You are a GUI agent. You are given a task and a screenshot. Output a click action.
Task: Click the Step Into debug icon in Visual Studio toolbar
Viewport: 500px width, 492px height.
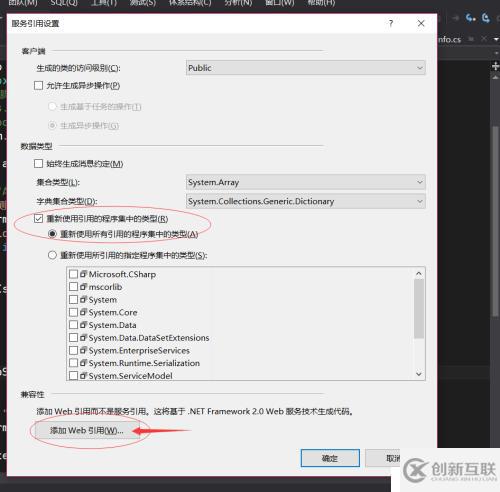point(470,18)
